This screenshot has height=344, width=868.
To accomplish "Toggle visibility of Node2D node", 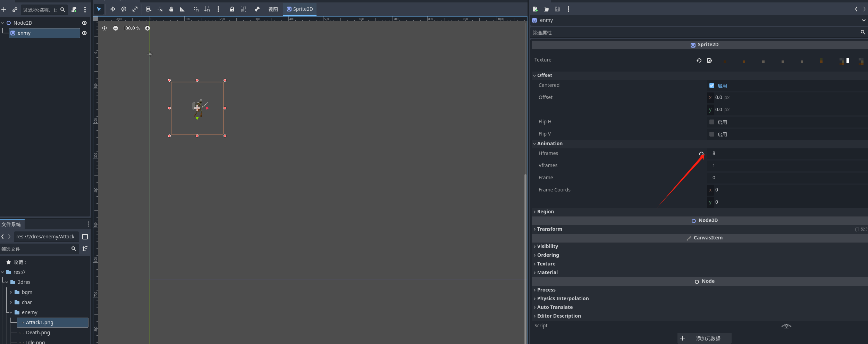I will point(84,23).
